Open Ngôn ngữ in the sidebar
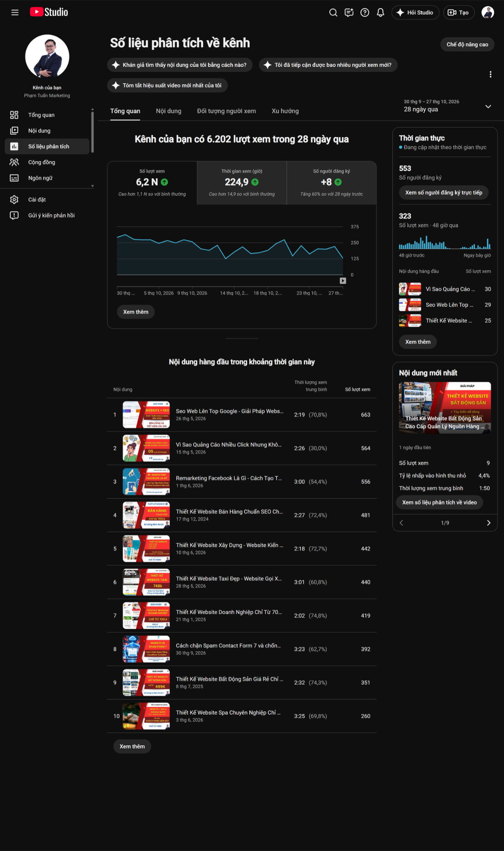The width and height of the screenshot is (504, 851). 47,178
